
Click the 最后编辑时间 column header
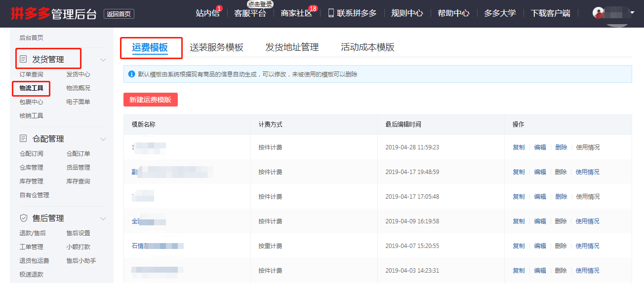click(x=403, y=125)
